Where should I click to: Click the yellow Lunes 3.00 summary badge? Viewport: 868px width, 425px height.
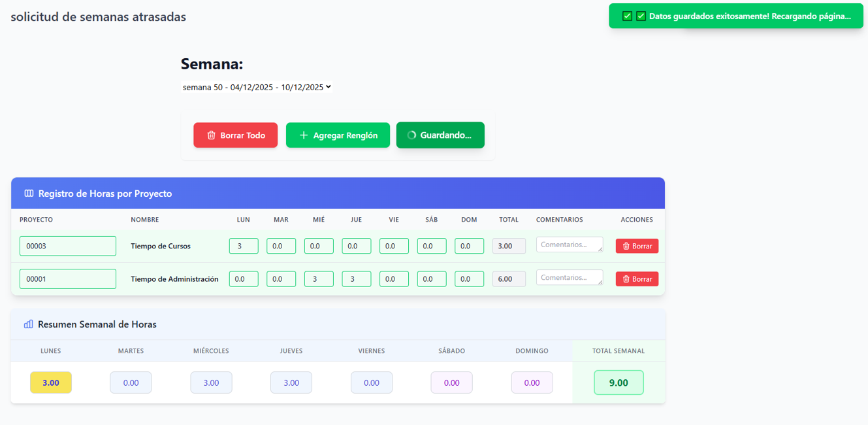(x=51, y=382)
